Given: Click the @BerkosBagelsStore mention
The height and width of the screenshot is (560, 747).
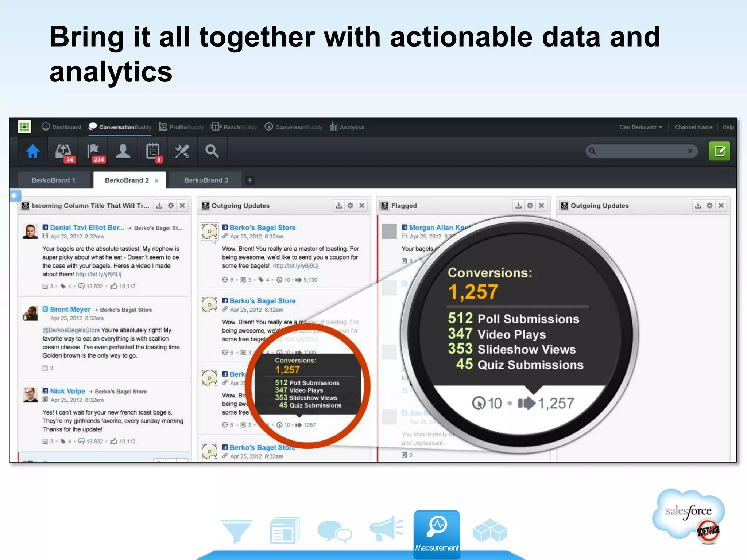Looking at the screenshot, I should coord(71,330).
